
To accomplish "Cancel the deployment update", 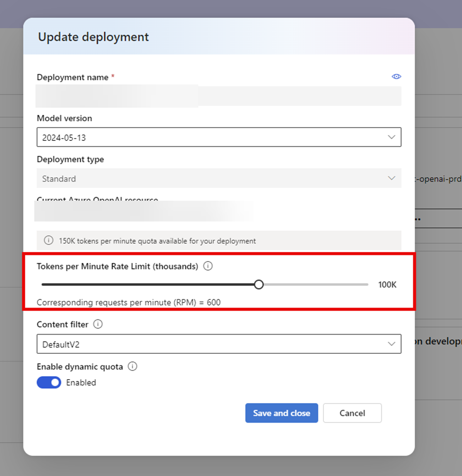I will [x=352, y=413].
